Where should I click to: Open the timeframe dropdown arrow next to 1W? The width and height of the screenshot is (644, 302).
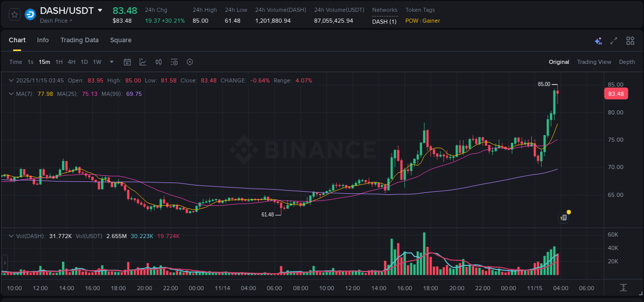[x=111, y=62]
